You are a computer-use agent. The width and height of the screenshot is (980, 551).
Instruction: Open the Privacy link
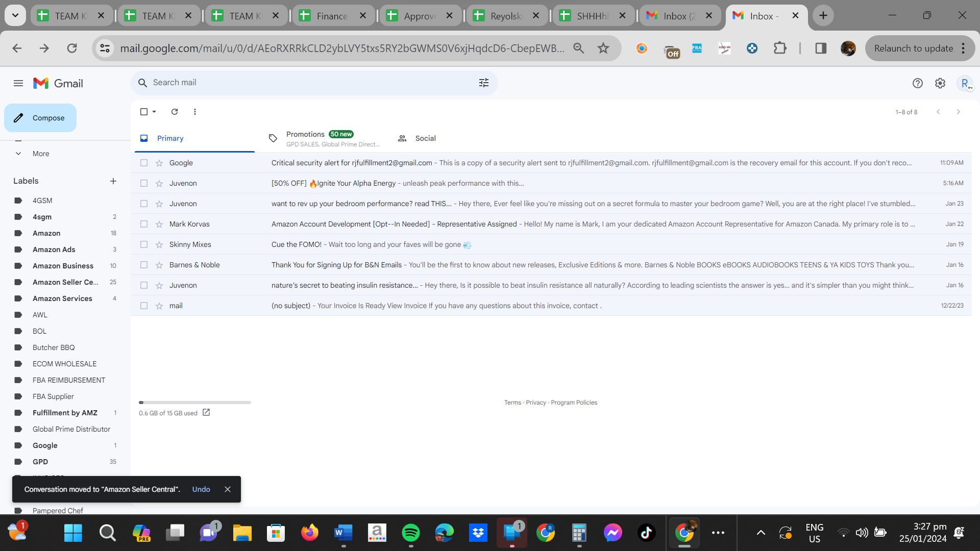536,403
